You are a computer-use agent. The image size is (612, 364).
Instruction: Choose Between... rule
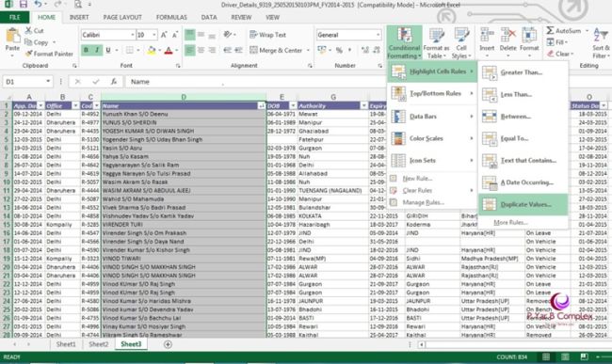coord(523,116)
